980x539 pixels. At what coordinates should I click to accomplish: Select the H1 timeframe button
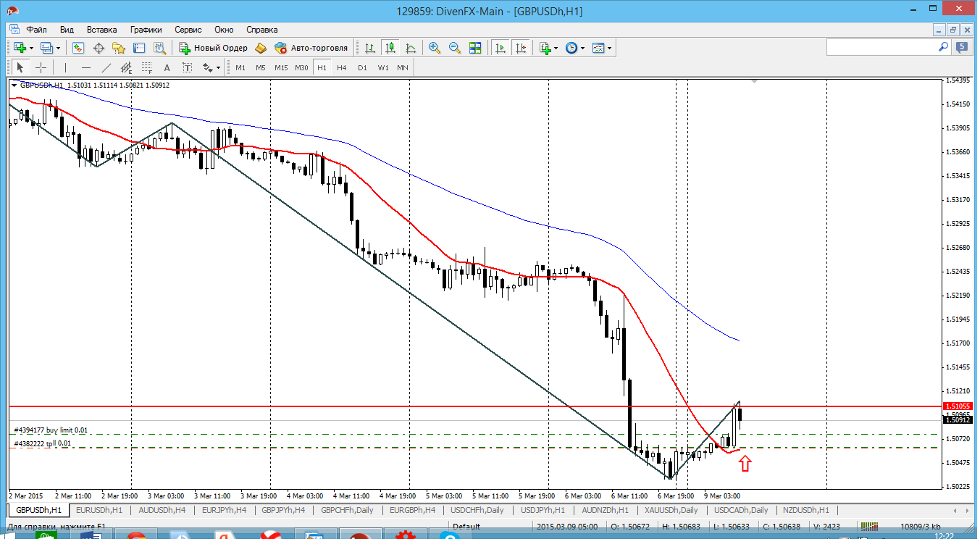(322, 67)
